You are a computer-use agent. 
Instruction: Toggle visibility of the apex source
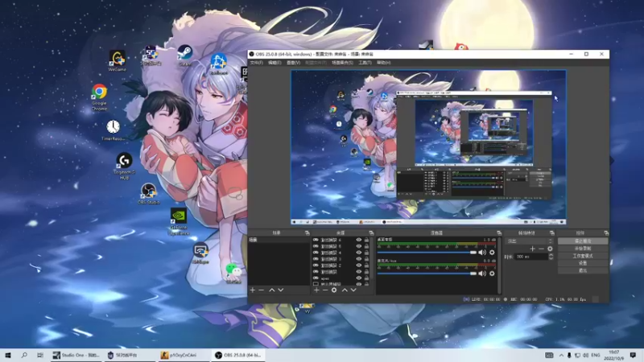(358, 278)
